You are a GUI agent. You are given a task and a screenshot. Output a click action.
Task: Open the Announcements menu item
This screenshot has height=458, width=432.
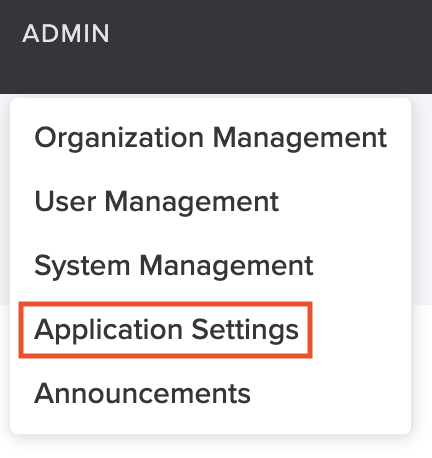pos(142,393)
